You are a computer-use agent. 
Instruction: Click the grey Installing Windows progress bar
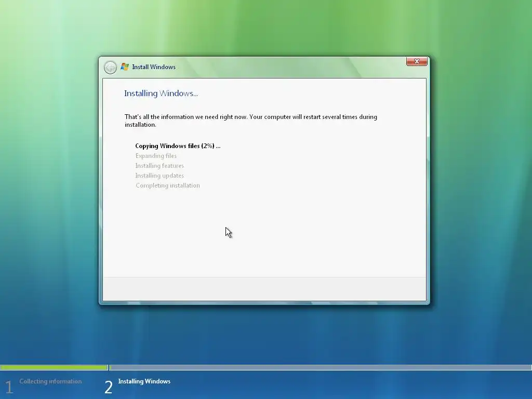320,367
